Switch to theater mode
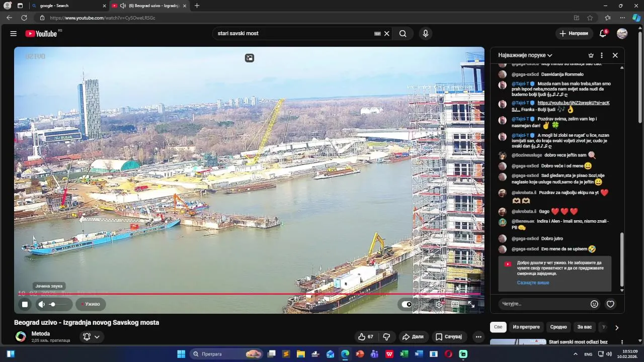The height and width of the screenshot is (362, 644). 455,304
